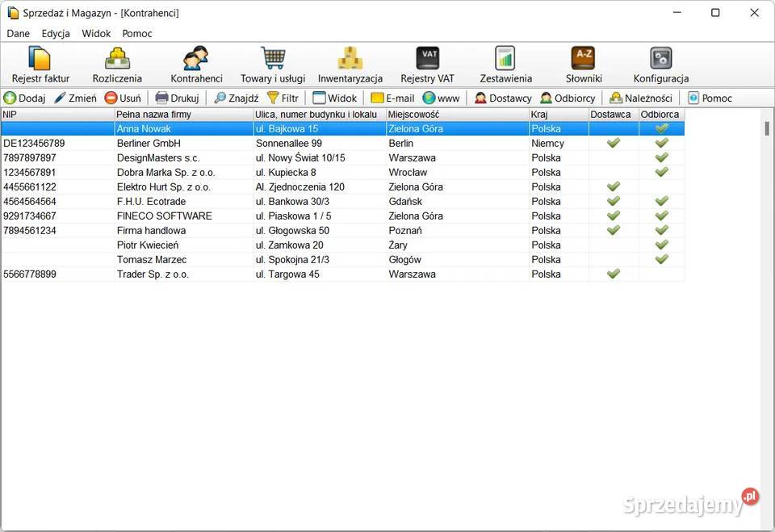Open Rejestry VAT section
The height and width of the screenshot is (532, 775).
(427, 65)
